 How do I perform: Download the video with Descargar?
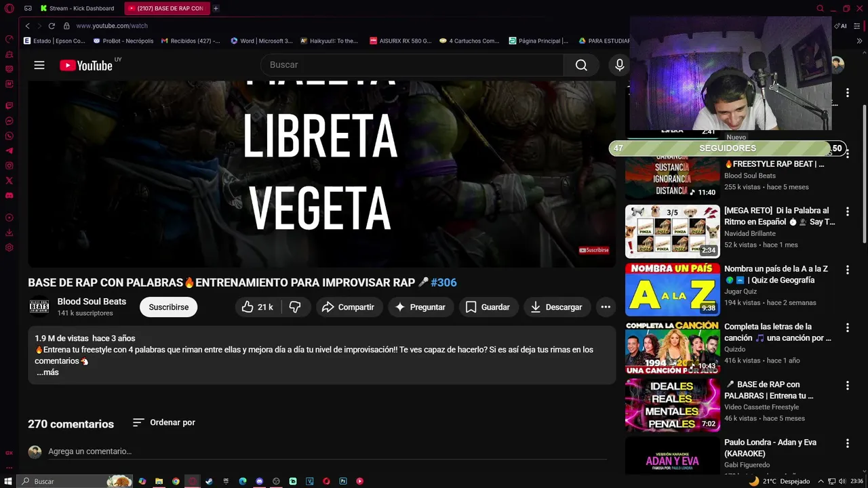[x=557, y=307]
